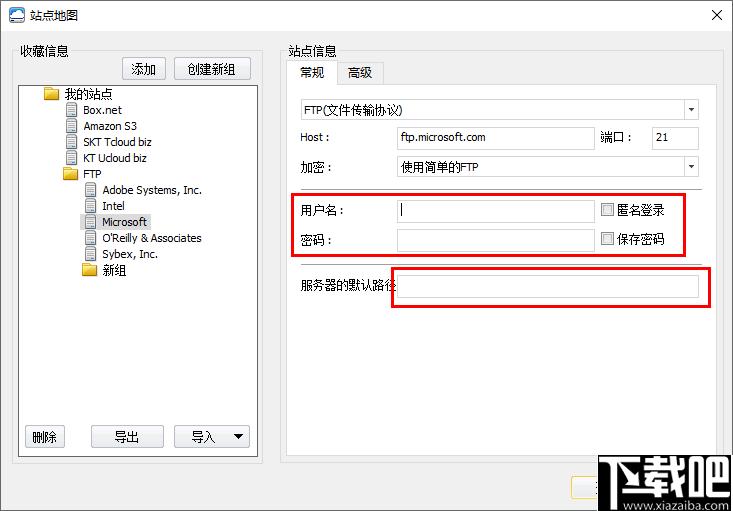Click the Amazon S3 server icon
Viewport: 733px width, 511px height.
tap(71, 126)
